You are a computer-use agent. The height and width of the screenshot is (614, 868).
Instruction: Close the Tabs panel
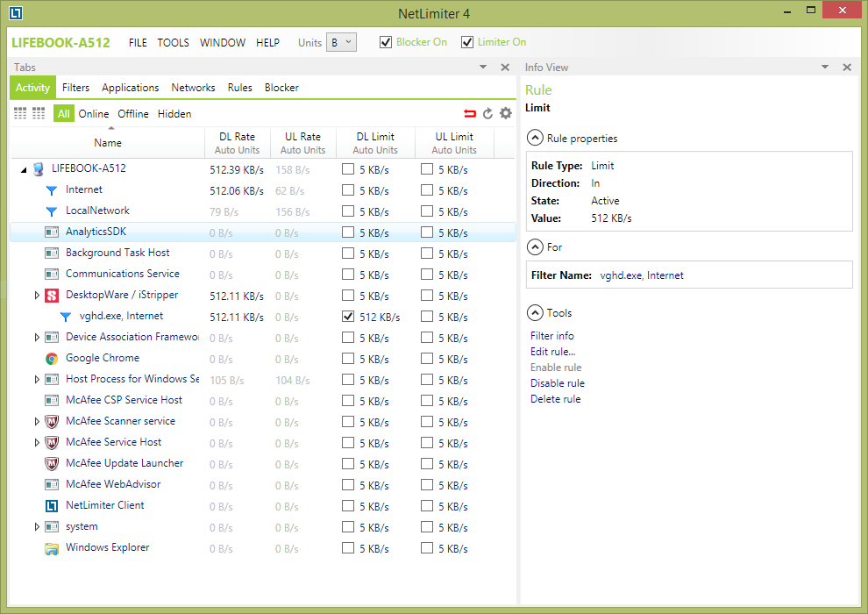[x=505, y=67]
